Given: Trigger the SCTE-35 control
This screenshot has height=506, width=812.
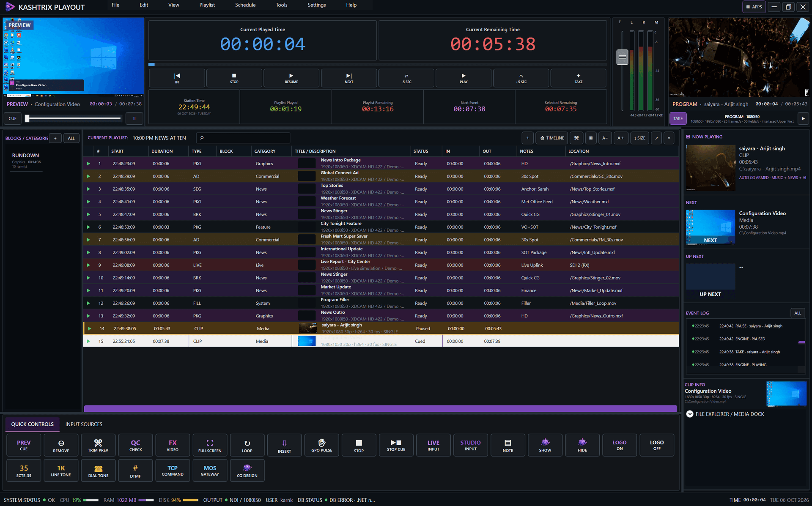Looking at the screenshot, I should point(24,470).
